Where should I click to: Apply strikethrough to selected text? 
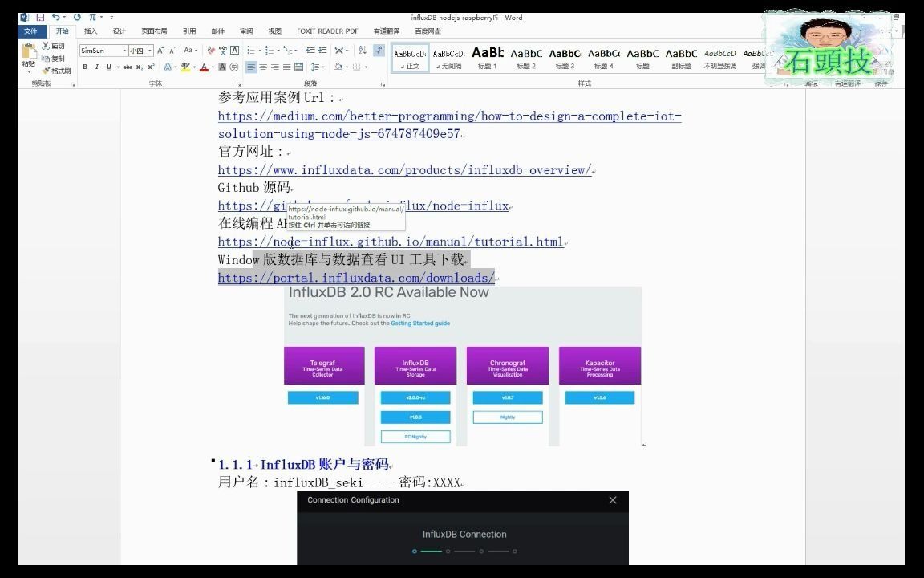[x=128, y=67]
